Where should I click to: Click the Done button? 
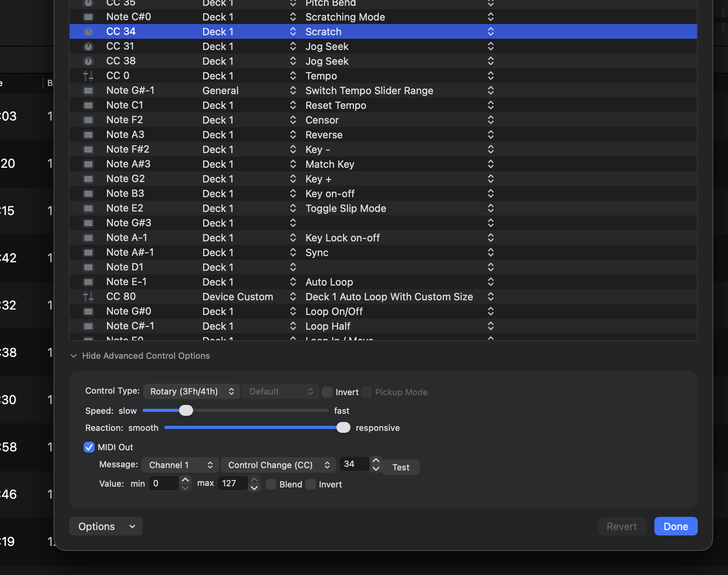(676, 526)
